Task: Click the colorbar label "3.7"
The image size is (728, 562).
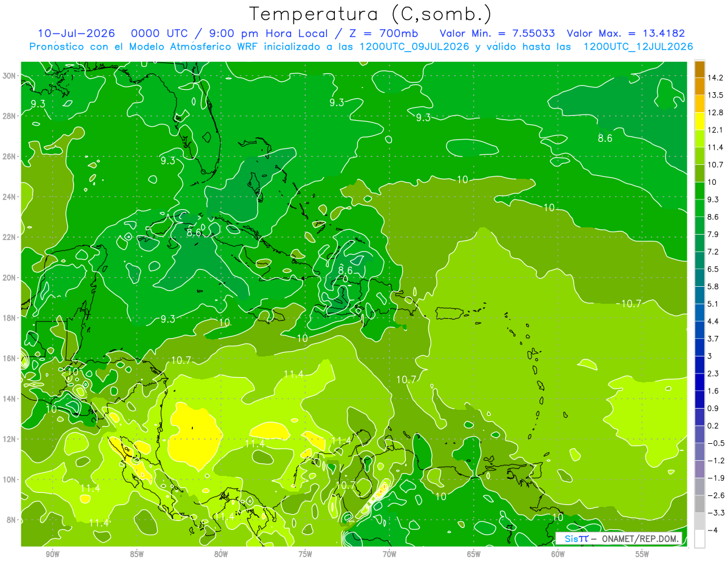Action: [714, 338]
